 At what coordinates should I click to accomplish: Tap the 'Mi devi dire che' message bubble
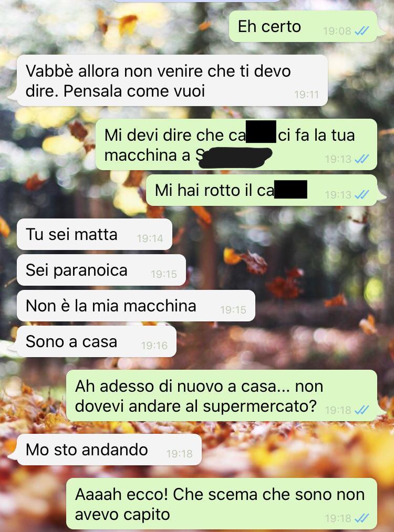click(x=236, y=144)
